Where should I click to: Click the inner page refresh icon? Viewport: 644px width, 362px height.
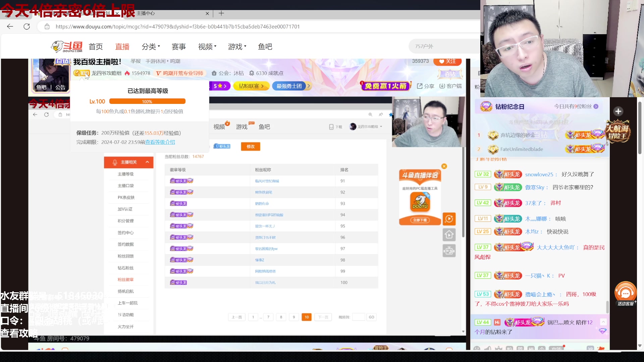coord(47,115)
